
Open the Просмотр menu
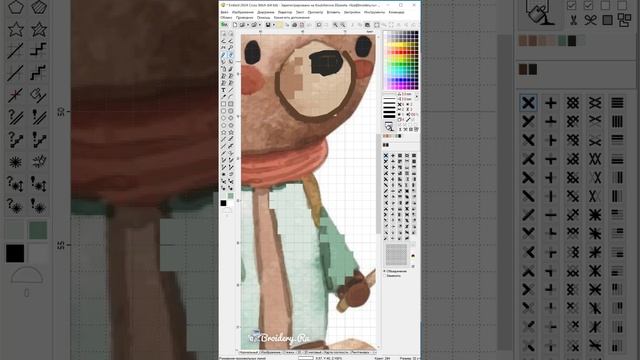(x=316, y=12)
